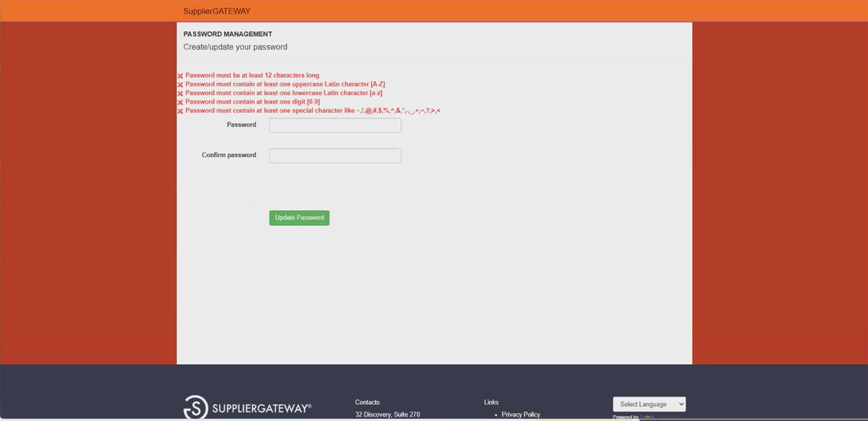Click the 'Create/update your password' subtitle
The height and width of the screenshot is (421, 868).
[x=235, y=47]
